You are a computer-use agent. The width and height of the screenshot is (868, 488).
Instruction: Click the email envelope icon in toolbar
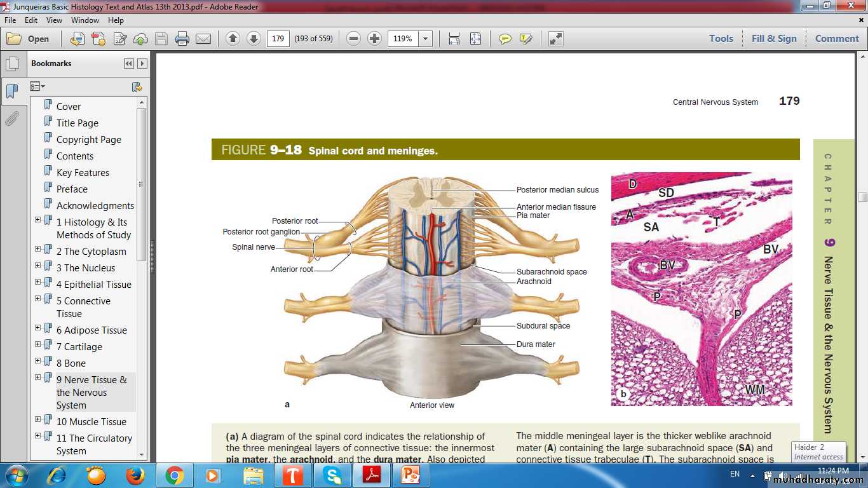point(203,39)
